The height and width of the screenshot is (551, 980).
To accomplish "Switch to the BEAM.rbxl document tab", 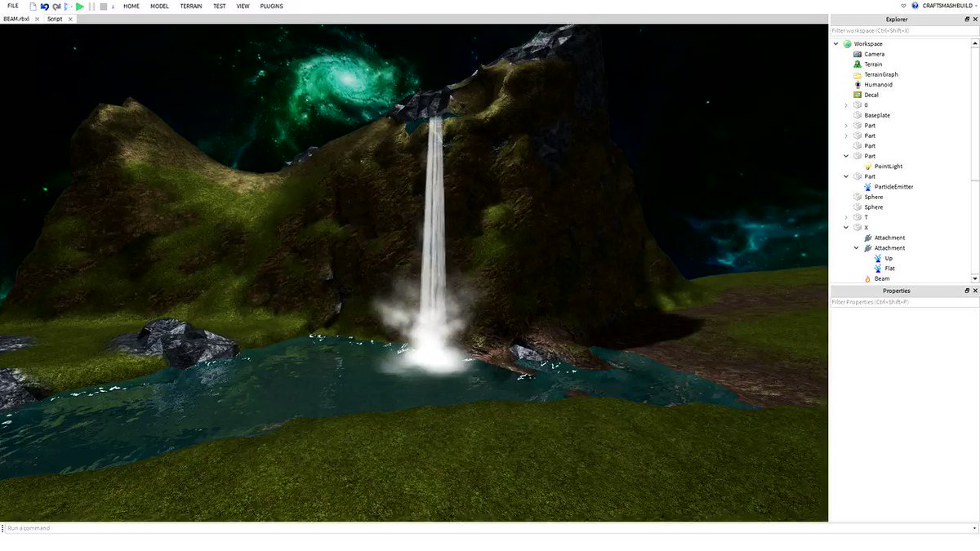I will tap(16, 18).
